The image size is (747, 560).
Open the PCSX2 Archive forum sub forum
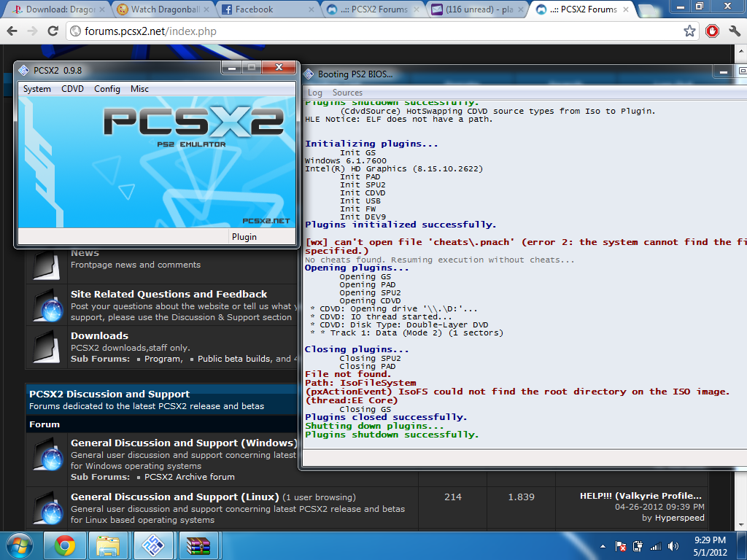click(x=189, y=477)
